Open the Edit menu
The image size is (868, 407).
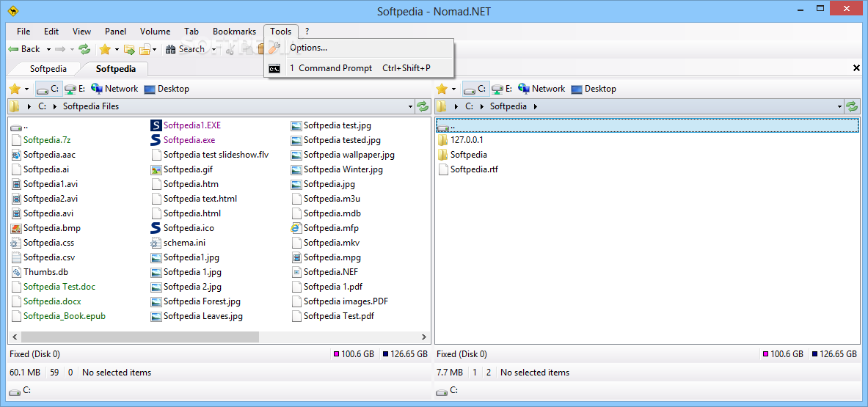point(51,32)
